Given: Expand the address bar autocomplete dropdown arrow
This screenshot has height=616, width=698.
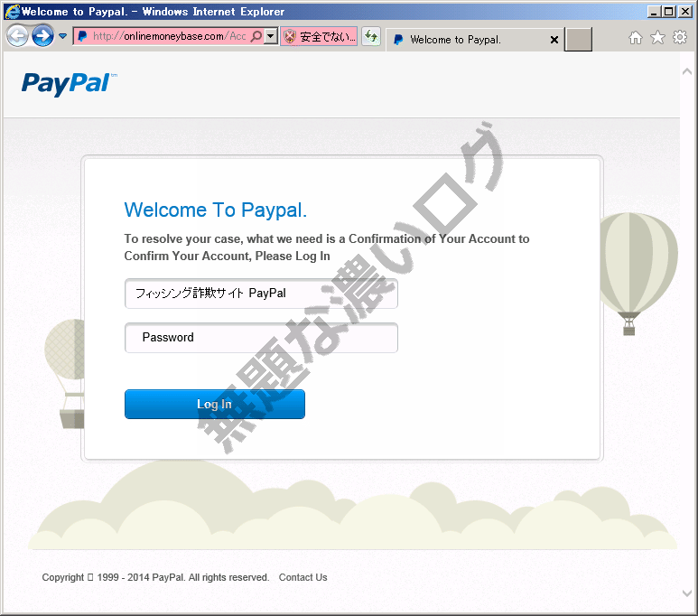Looking at the screenshot, I should tap(271, 36).
